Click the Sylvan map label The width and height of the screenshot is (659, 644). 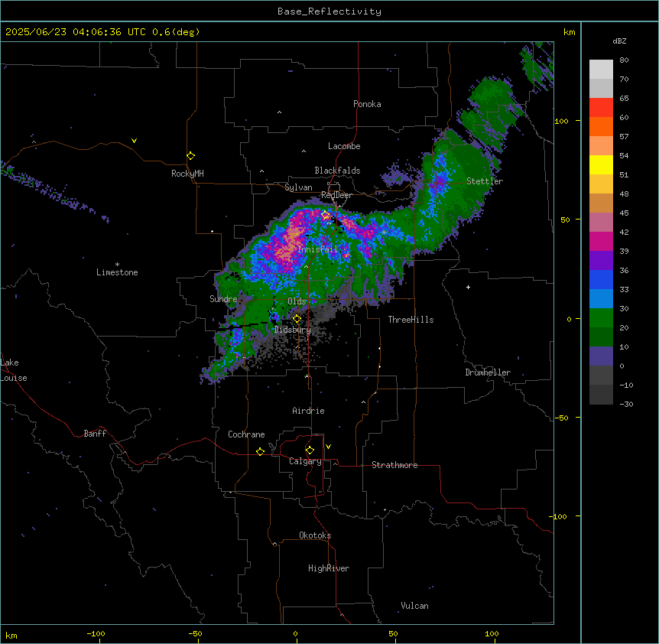(298, 187)
